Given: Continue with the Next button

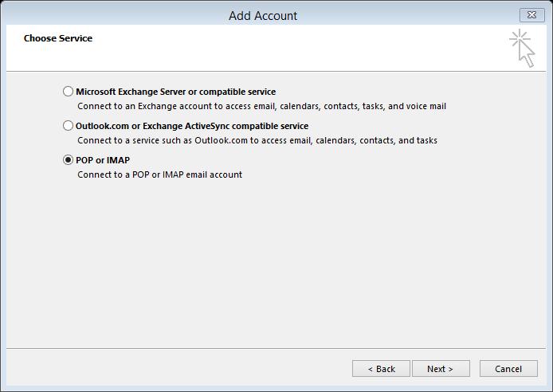Looking at the screenshot, I should (x=441, y=369).
